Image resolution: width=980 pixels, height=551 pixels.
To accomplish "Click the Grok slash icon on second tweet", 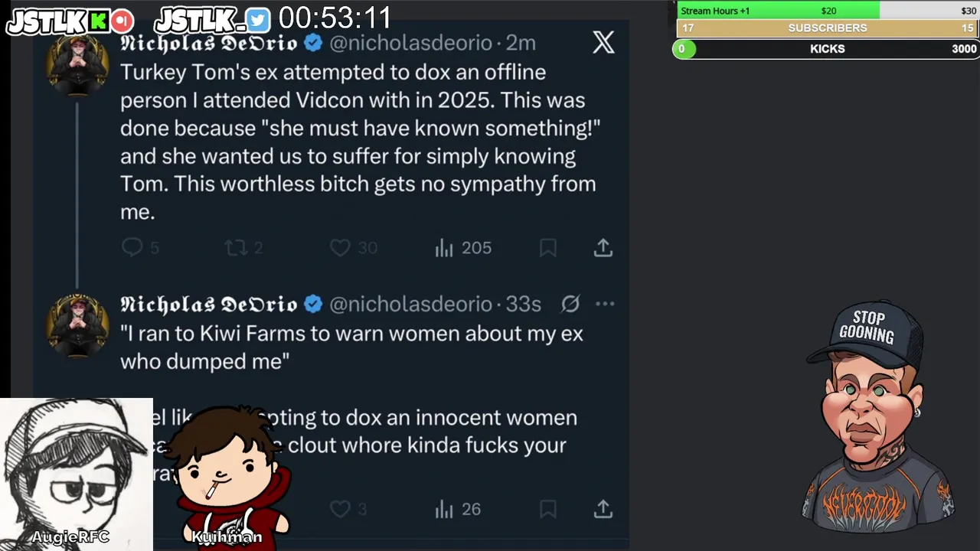I will click(x=570, y=304).
